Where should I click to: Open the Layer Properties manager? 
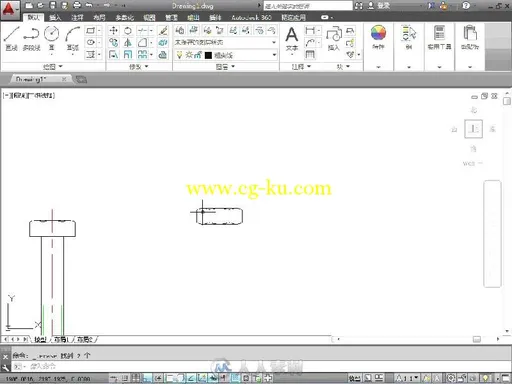(180, 30)
